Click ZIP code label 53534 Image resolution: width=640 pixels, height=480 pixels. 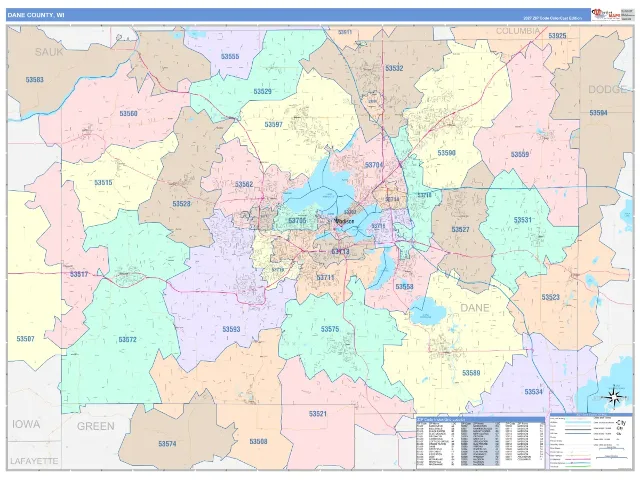tap(533, 392)
